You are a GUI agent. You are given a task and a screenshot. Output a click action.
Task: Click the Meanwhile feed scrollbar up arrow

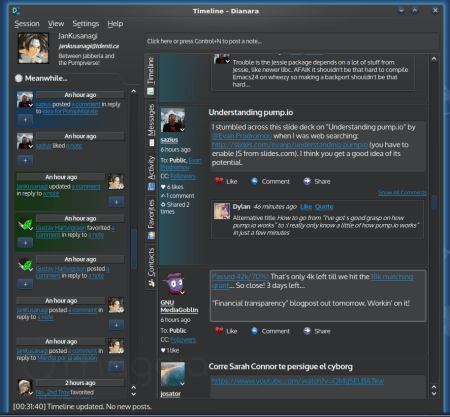(134, 91)
